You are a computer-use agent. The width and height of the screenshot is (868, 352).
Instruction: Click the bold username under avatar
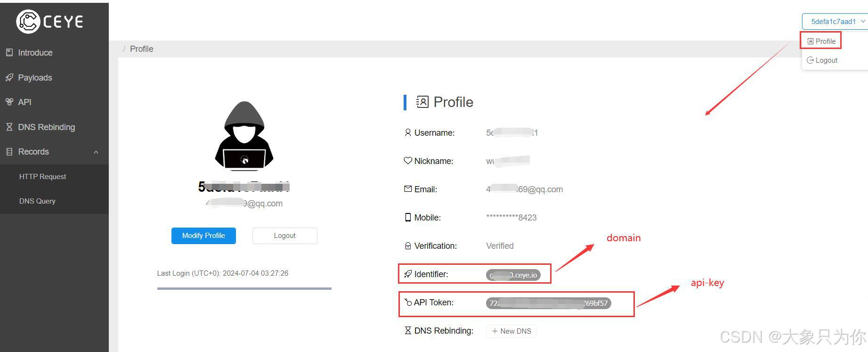click(x=244, y=187)
